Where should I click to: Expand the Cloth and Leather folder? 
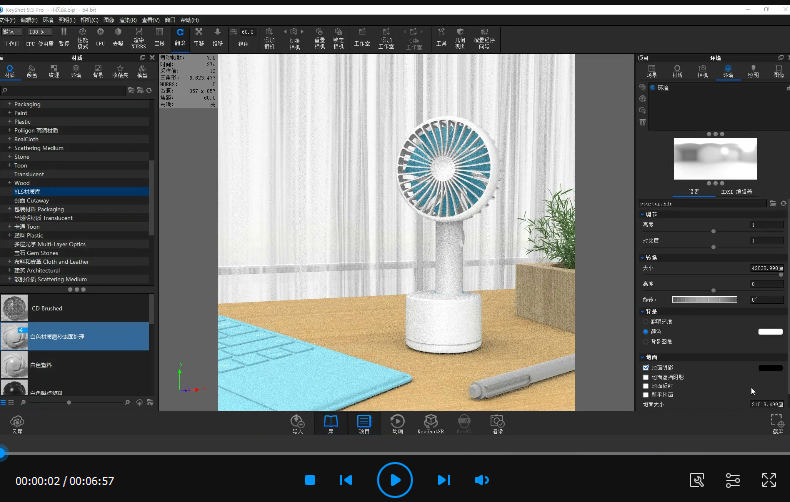(10, 260)
